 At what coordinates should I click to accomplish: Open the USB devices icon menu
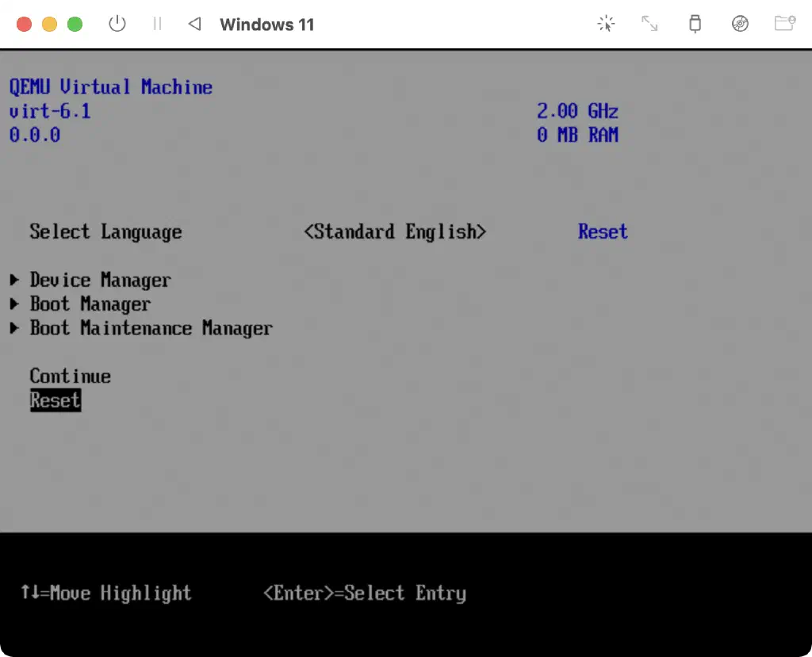point(695,24)
